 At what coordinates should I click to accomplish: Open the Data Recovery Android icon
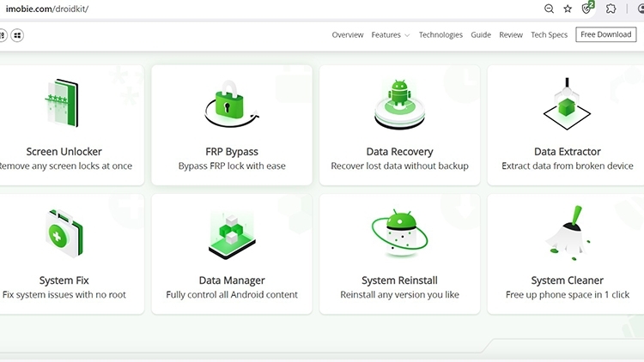(x=399, y=103)
